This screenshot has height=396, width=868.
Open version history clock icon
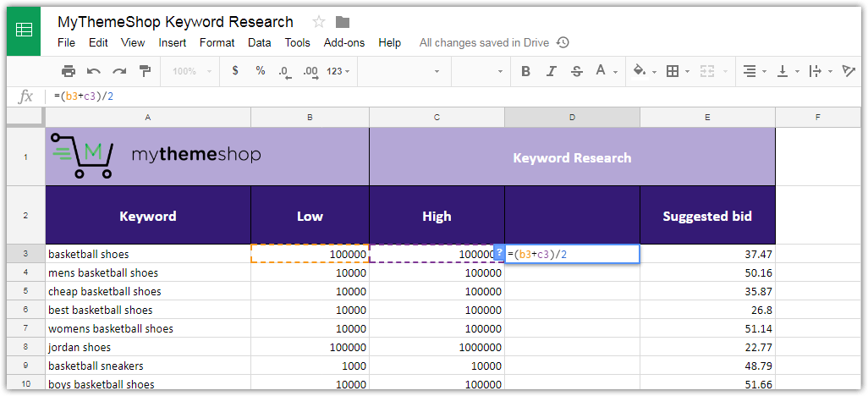coord(563,42)
